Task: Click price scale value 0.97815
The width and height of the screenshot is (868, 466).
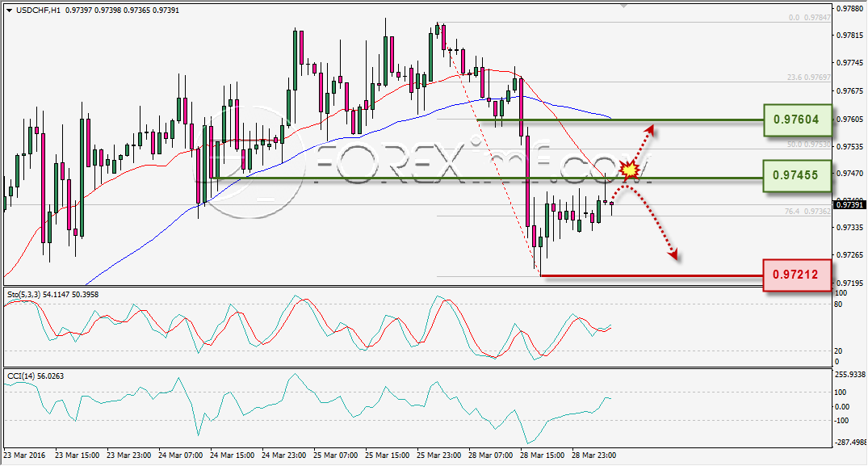Action: point(850,35)
